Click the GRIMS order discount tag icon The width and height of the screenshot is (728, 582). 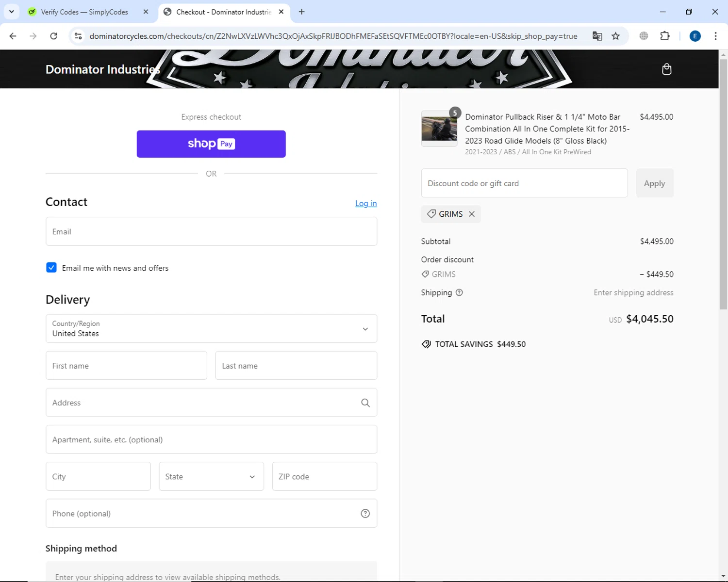[425, 274]
